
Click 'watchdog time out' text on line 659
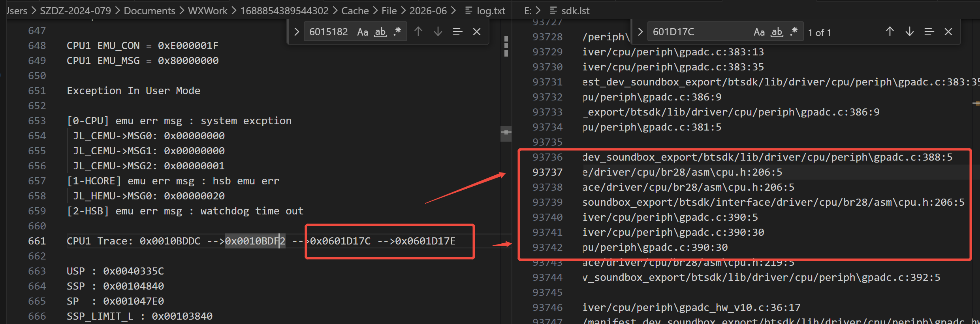pyautogui.click(x=252, y=211)
